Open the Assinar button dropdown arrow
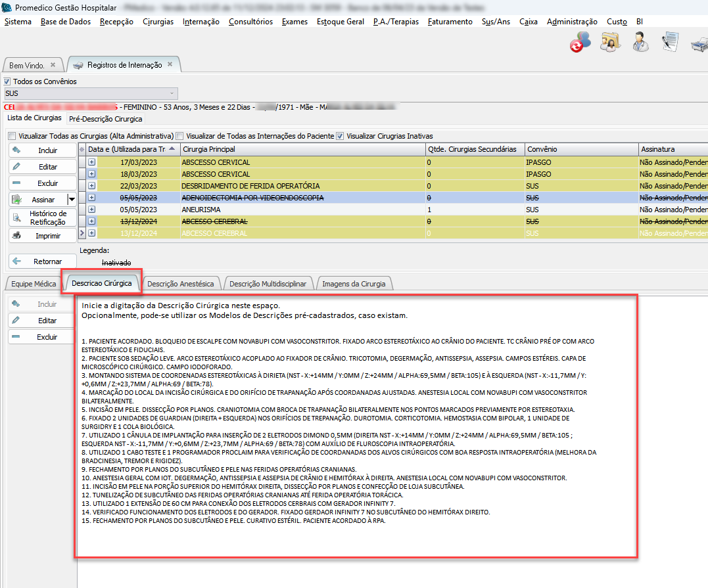The width and height of the screenshot is (708, 588). [71, 199]
